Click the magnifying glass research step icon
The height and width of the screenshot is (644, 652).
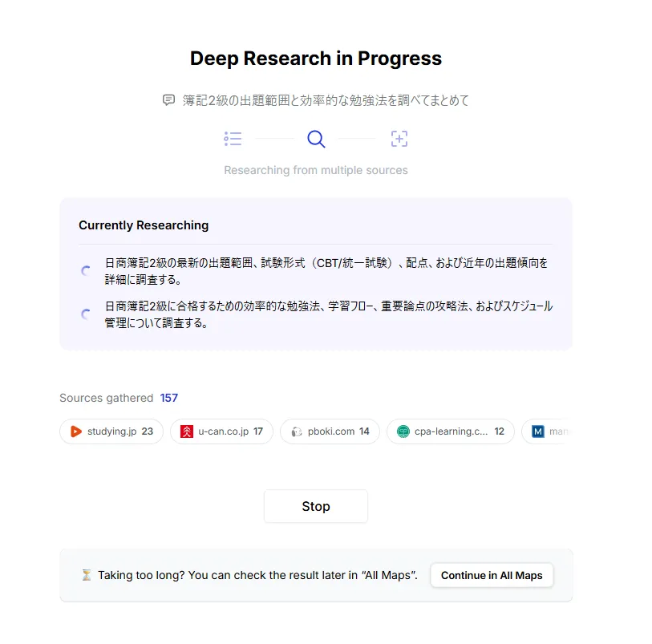[316, 139]
